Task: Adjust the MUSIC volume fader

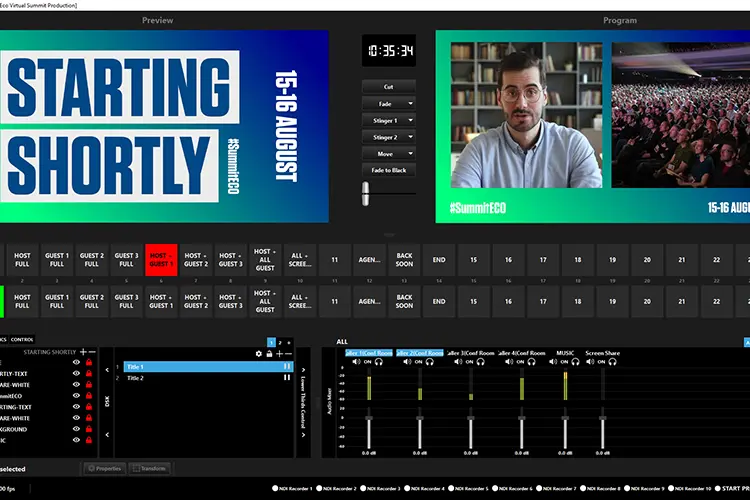Action: pos(565,418)
